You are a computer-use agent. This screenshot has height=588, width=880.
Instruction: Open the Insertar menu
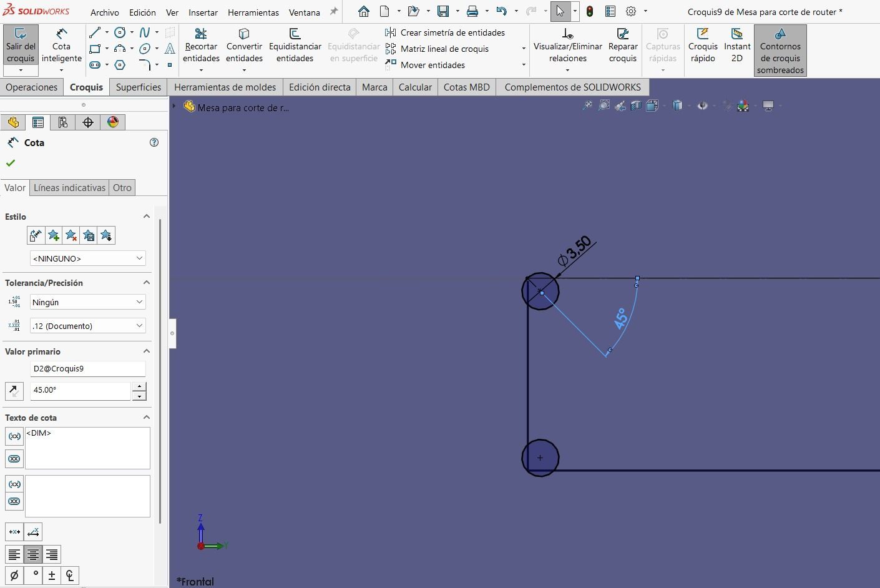203,12
